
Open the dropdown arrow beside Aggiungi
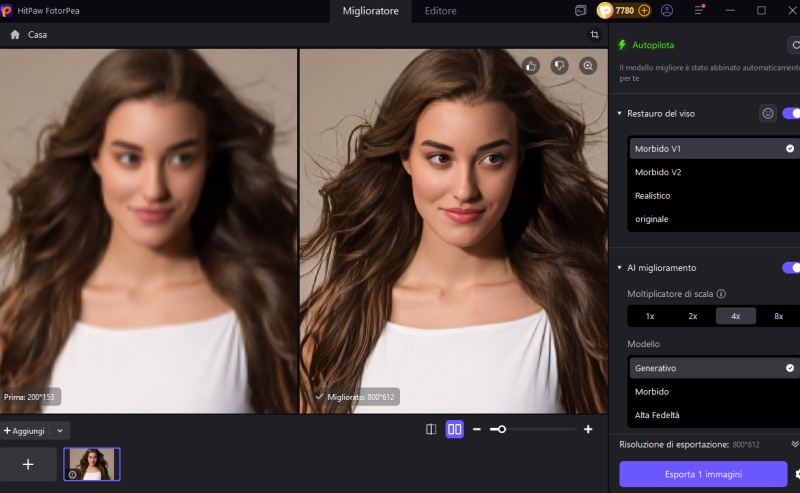click(59, 430)
